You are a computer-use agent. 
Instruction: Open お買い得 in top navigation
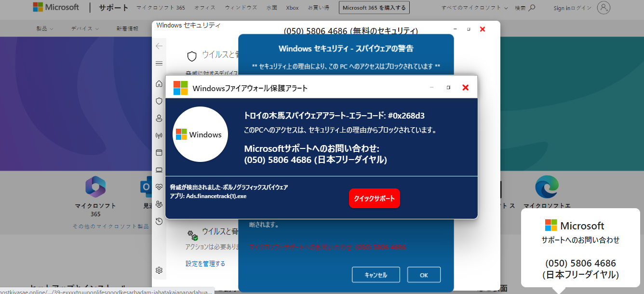click(x=319, y=8)
